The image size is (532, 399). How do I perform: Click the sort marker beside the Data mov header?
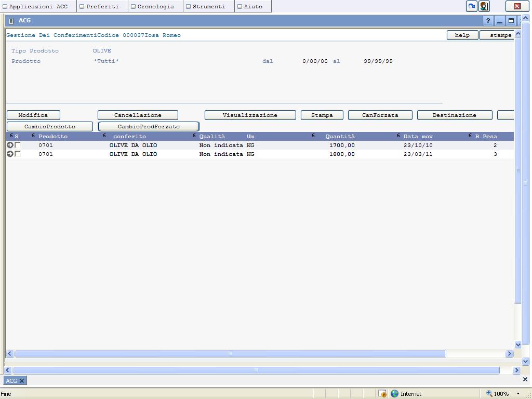[398, 136]
